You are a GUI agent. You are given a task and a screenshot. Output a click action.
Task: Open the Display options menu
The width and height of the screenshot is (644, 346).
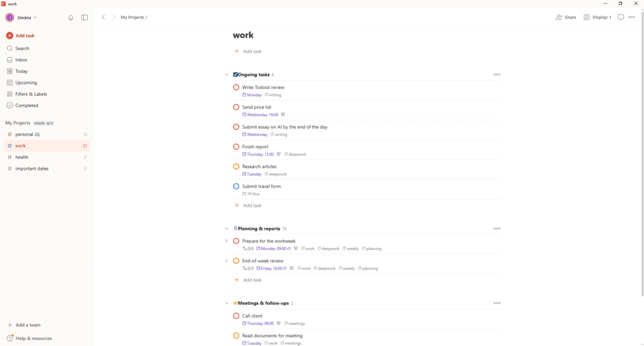pyautogui.click(x=597, y=17)
